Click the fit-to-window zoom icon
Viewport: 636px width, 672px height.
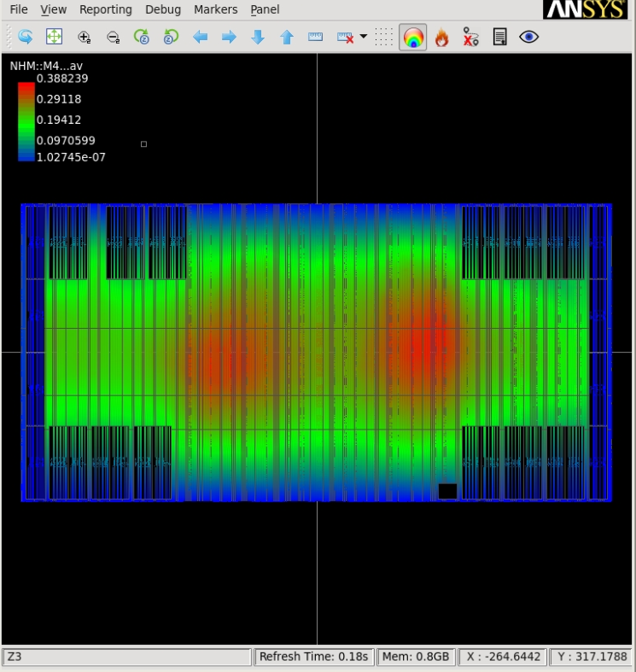[54, 37]
